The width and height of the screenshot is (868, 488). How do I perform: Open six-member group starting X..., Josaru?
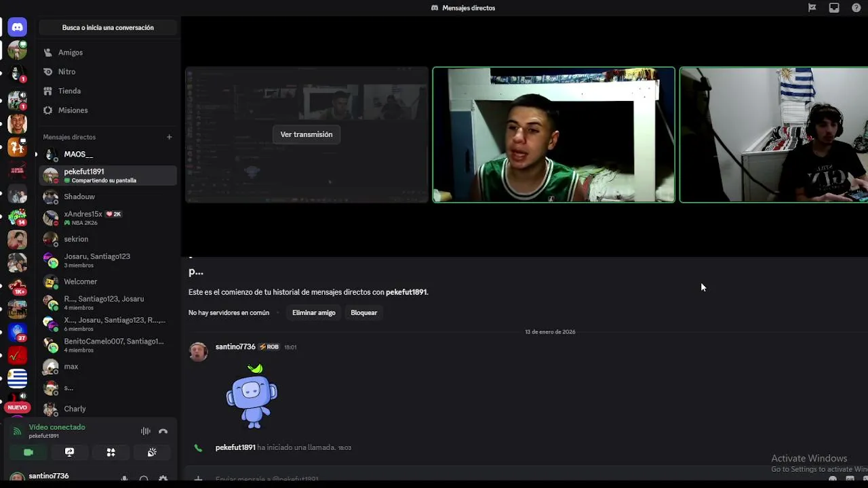pyautogui.click(x=108, y=324)
